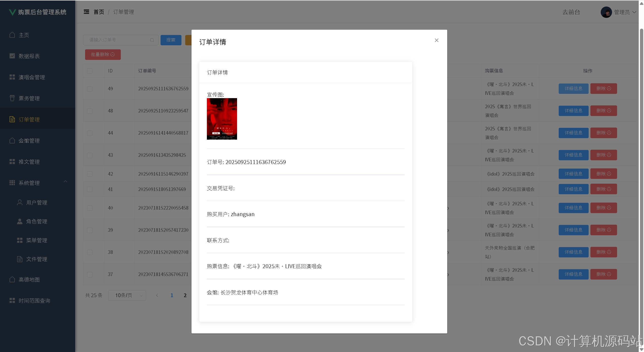Check the checkbox for order ID 44
Image resolution: width=644 pixels, height=352 pixels.
(90, 133)
